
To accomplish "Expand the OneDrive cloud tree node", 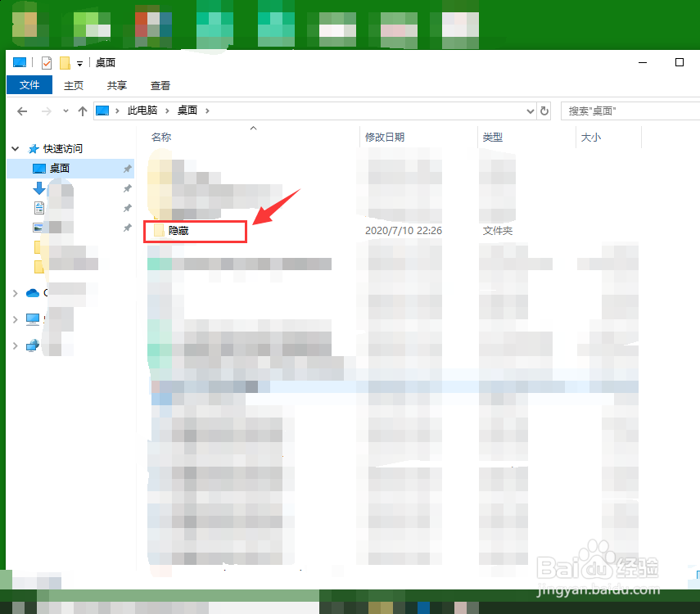I will pos(16,293).
